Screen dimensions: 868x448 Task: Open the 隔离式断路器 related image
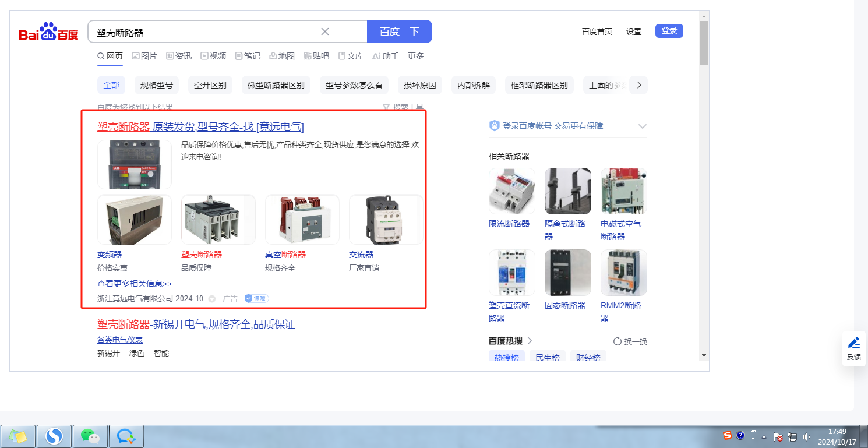pyautogui.click(x=568, y=191)
